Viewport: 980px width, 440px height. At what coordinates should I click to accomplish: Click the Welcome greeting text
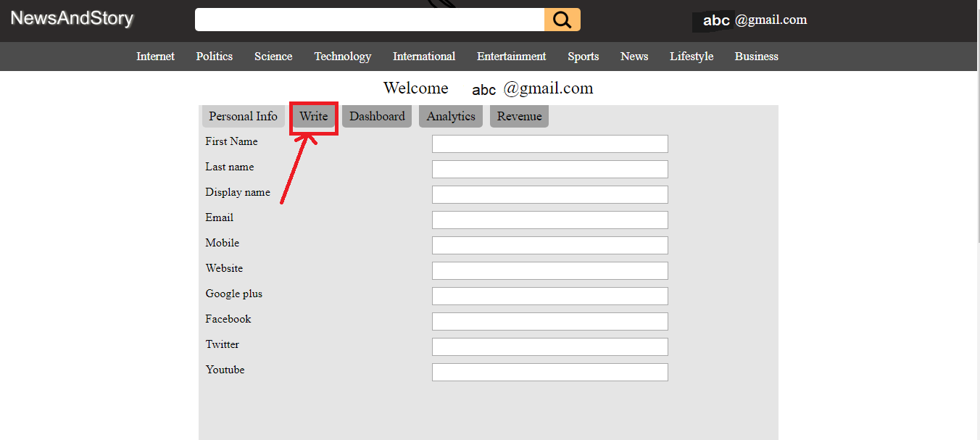[x=489, y=88]
